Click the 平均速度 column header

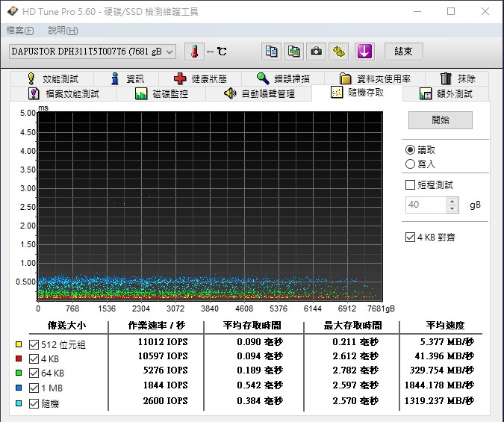coord(445,326)
